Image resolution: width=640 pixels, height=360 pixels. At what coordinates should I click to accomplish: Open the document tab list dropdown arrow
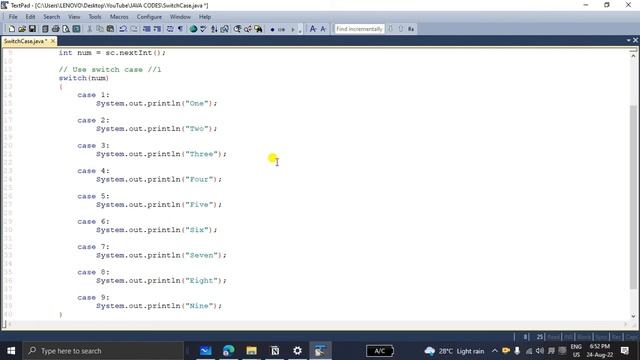coord(629,40)
